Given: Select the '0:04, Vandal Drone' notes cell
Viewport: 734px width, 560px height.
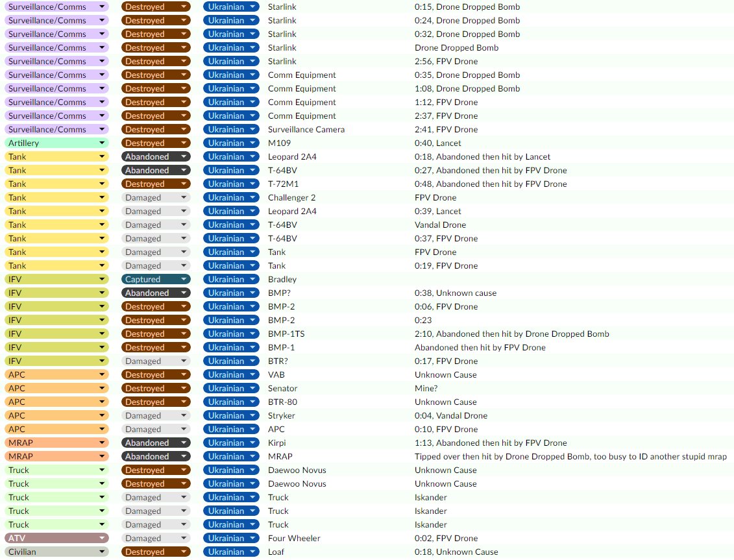Looking at the screenshot, I should pyautogui.click(x=451, y=415).
